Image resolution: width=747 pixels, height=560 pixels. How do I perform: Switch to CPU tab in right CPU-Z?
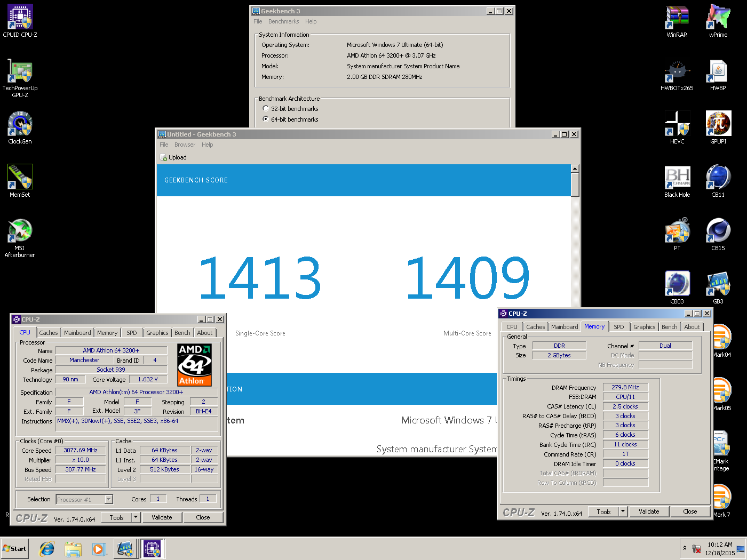click(512, 327)
